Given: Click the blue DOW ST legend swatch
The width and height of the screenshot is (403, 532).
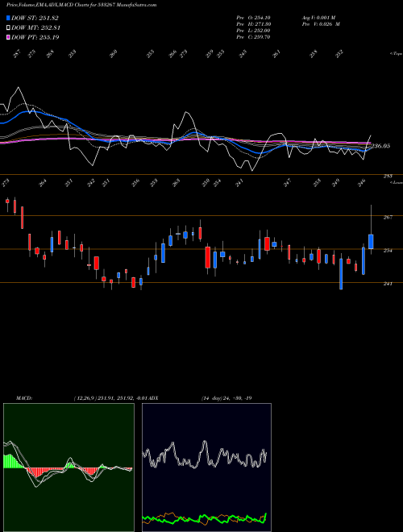Looking at the screenshot, I should pos(8,18).
